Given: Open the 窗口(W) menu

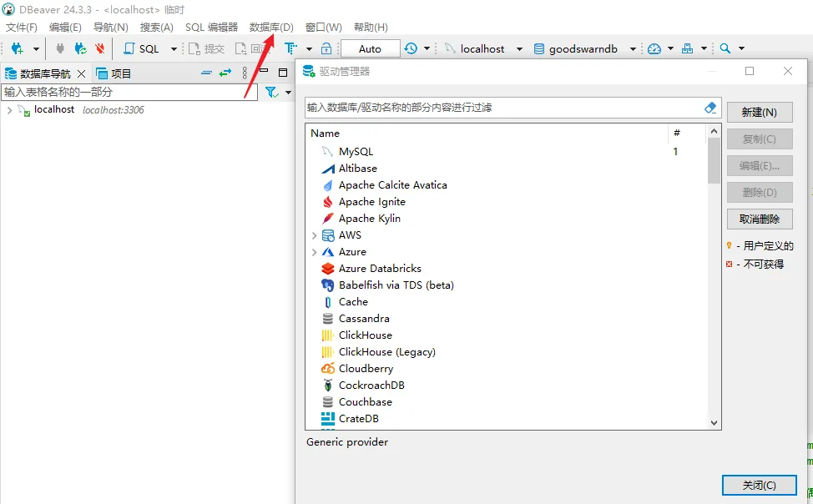Looking at the screenshot, I should pyautogui.click(x=324, y=27).
